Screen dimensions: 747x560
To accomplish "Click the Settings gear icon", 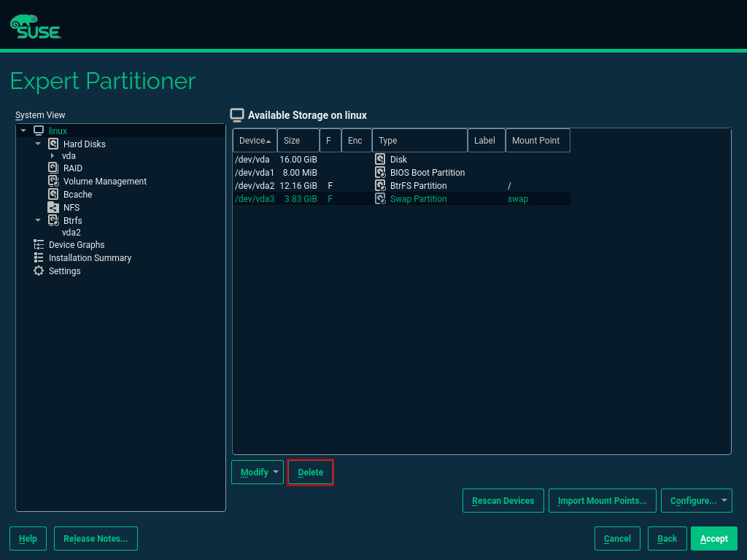I will 38,271.
